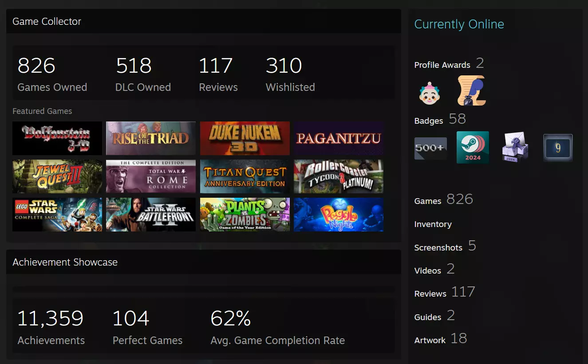Screen dimensions: 588x364
Task: Open the Inventory sidebar link
Action: pos(433,224)
